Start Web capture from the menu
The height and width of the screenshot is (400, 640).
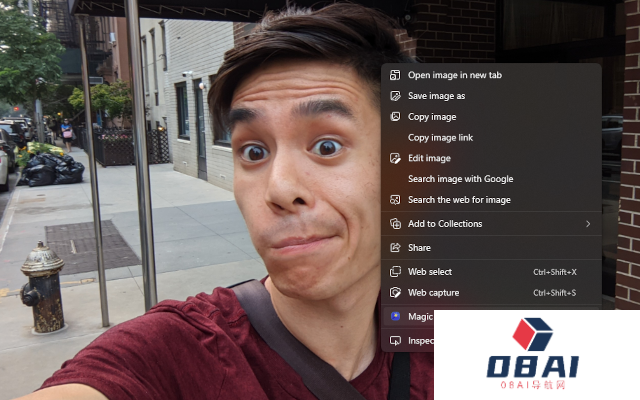tap(491, 293)
